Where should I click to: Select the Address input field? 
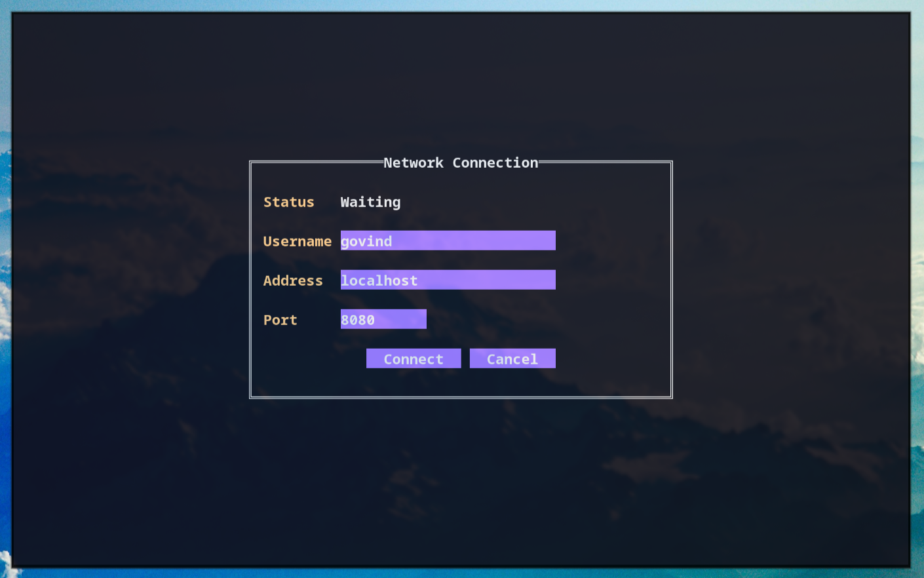click(448, 280)
